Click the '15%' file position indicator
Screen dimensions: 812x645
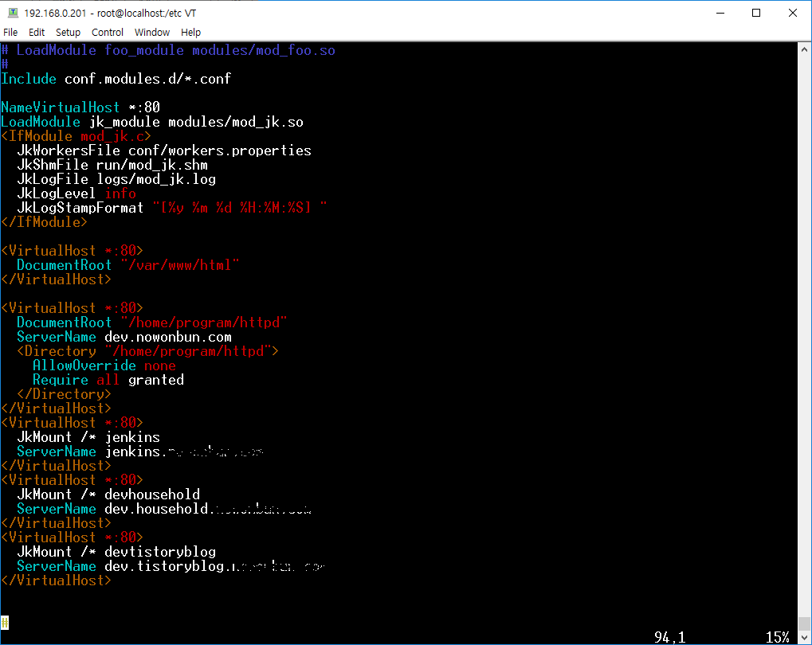(777, 637)
